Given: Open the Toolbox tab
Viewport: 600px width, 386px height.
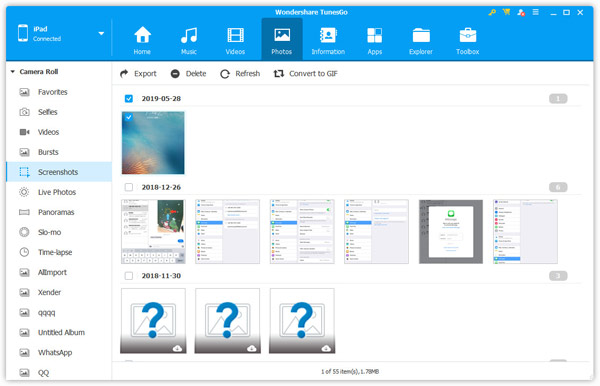Looking at the screenshot, I should click(x=468, y=41).
